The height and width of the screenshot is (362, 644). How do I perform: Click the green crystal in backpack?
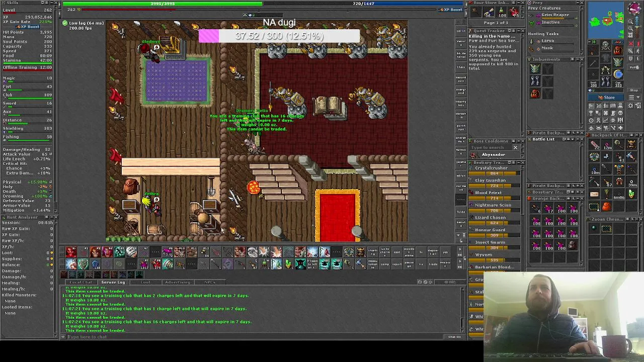[x=631, y=195]
